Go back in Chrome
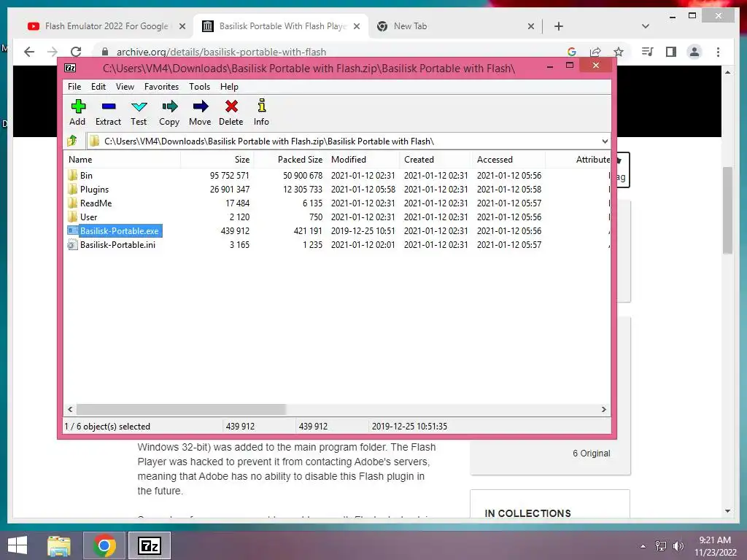 [29, 52]
